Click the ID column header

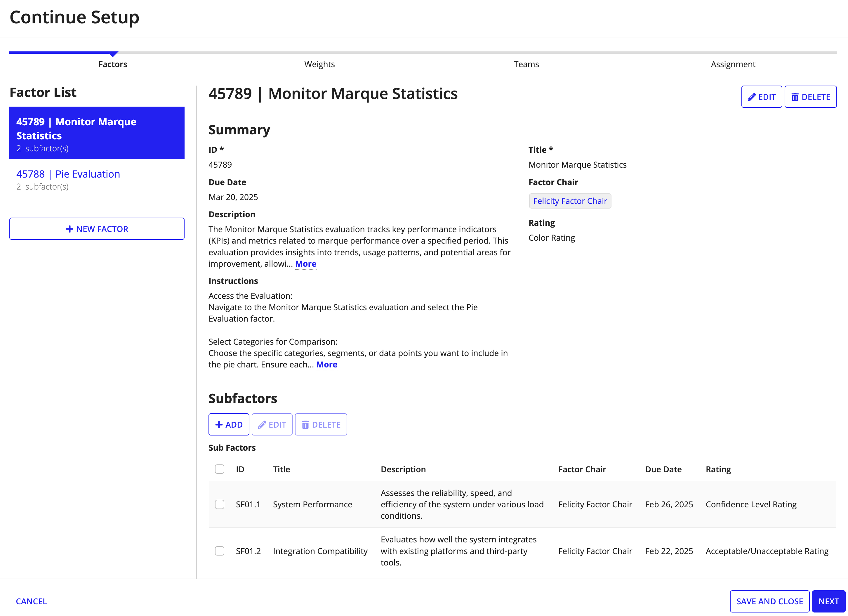tap(240, 469)
